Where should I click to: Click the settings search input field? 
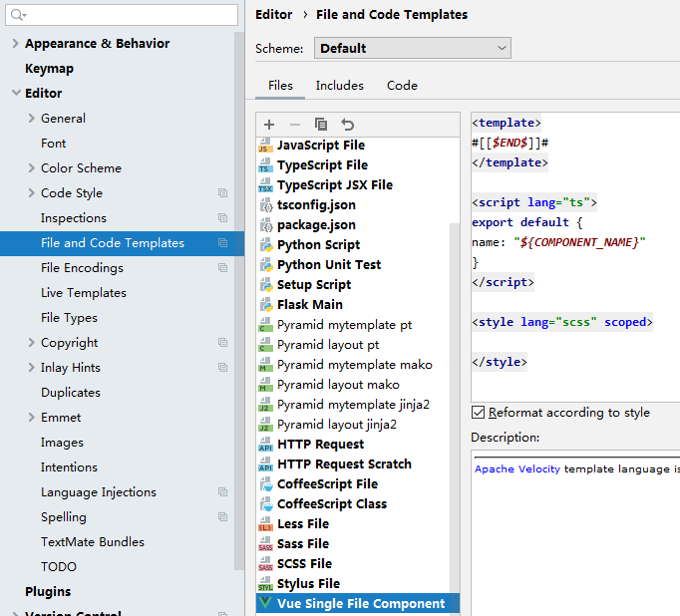tap(122, 15)
